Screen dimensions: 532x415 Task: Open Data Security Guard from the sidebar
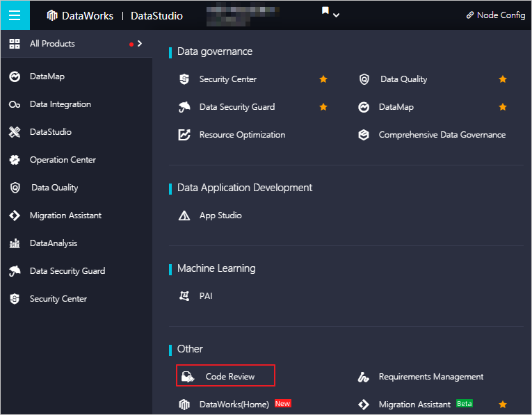67,271
